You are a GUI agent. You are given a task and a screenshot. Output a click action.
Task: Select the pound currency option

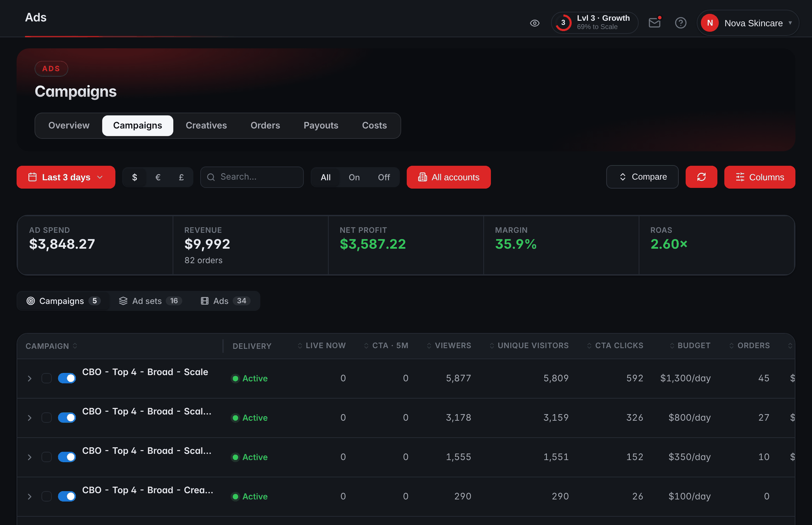click(181, 177)
